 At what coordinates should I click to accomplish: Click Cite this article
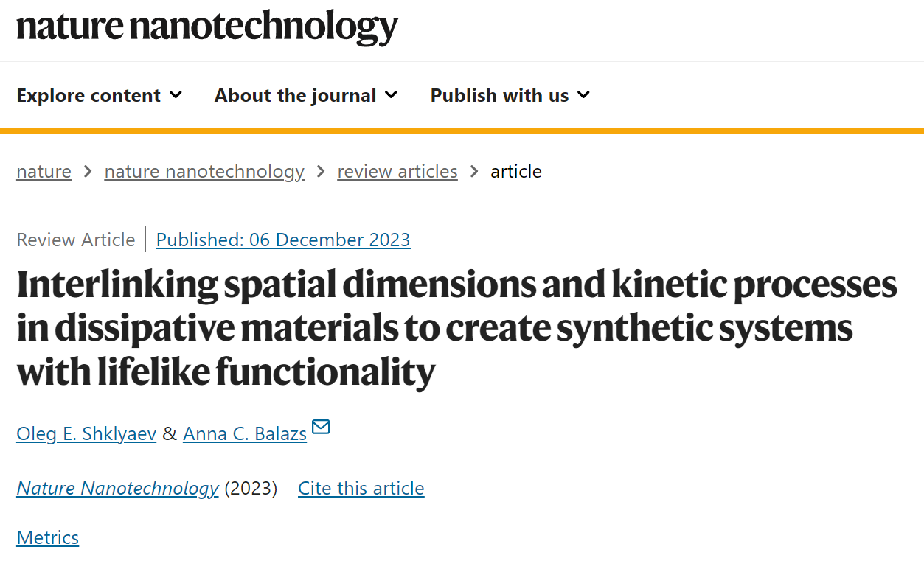[x=361, y=488]
